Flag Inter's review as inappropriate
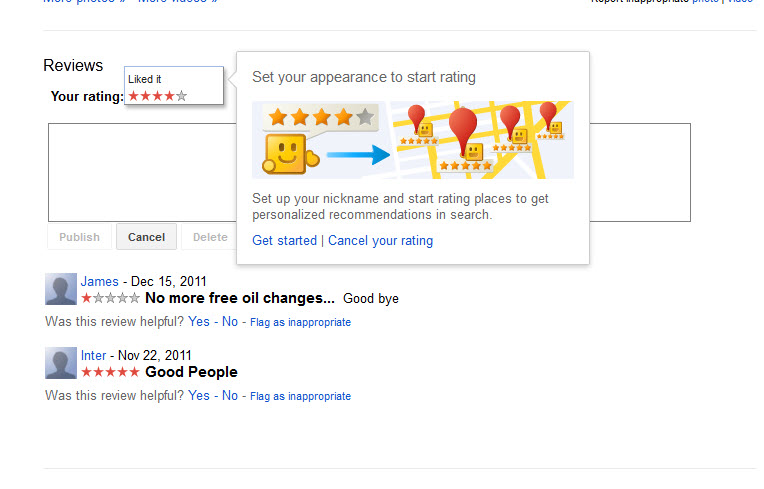The width and height of the screenshot is (764, 489). (x=300, y=396)
